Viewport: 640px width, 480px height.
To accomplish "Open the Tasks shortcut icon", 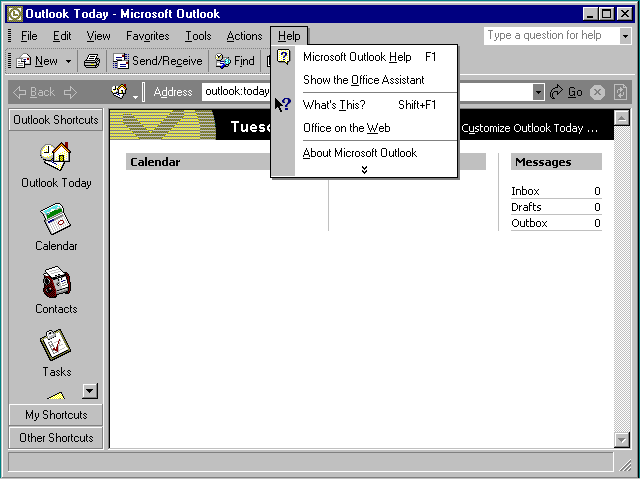I will [56, 345].
